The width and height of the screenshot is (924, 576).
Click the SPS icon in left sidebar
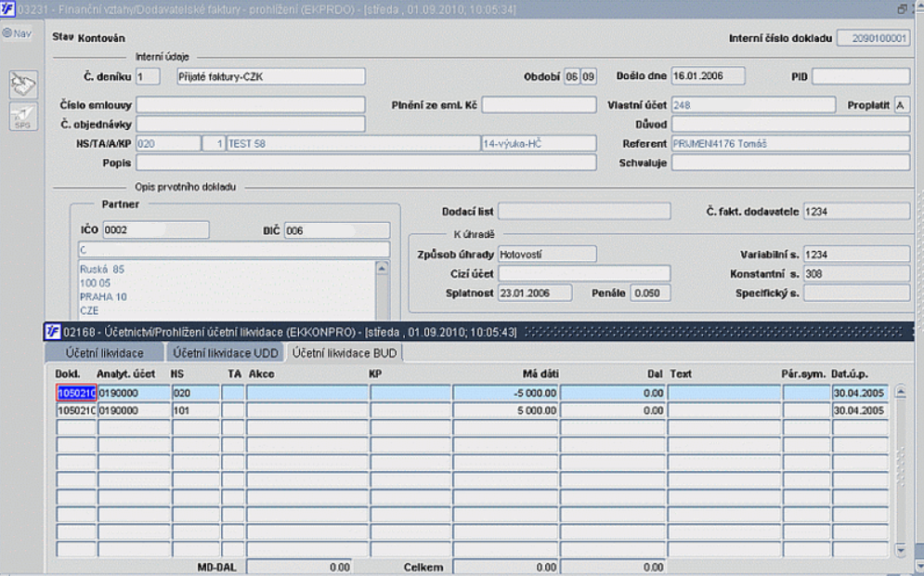pyautogui.click(x=23, y=116)
